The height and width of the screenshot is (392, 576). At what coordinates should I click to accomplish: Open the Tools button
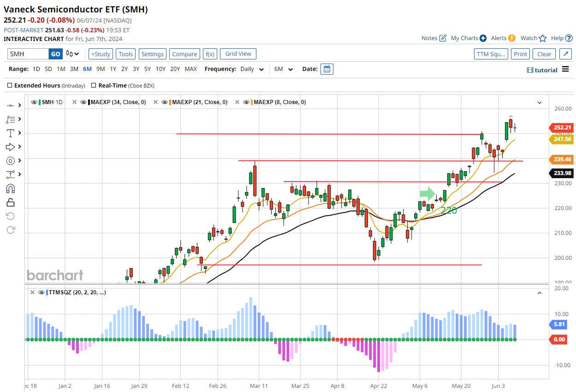point(125,54)
